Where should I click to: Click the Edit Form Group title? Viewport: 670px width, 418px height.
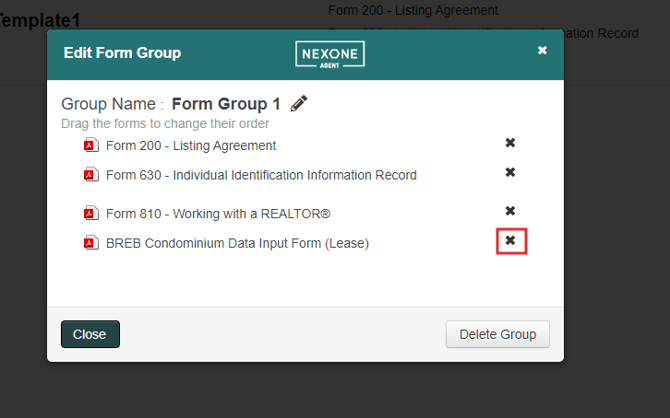pyautogui.click(x=122, y=53)
